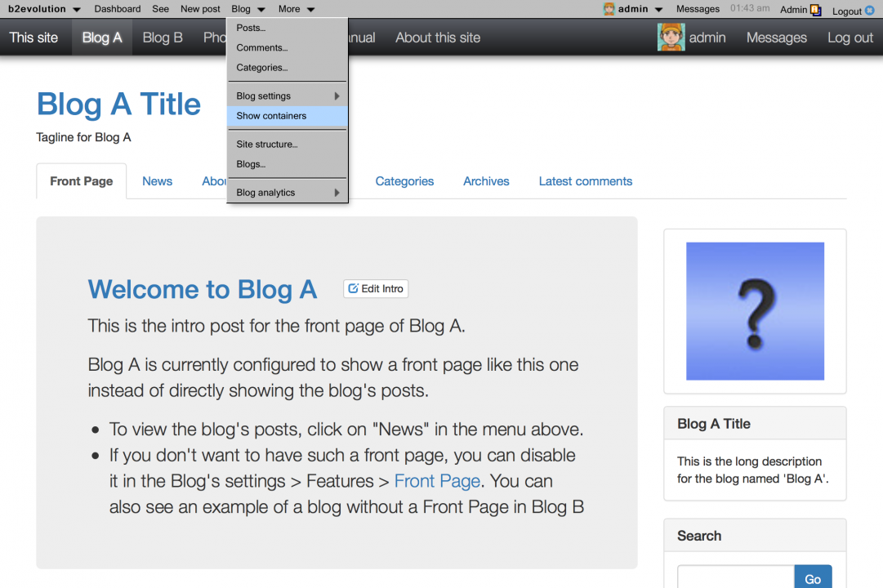This screenshot has width=883, height=588.
Task: Open the Latest comments tab
Action: (585, 181)
